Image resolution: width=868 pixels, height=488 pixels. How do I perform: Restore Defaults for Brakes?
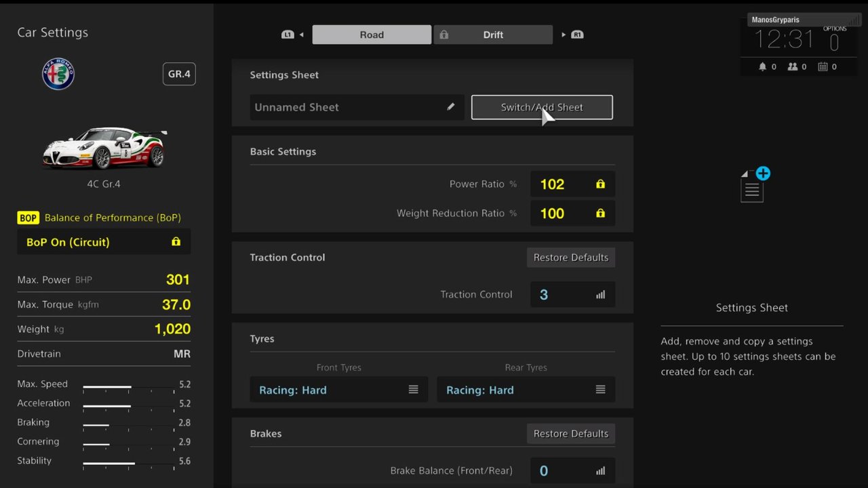click(x=571, y=434)
